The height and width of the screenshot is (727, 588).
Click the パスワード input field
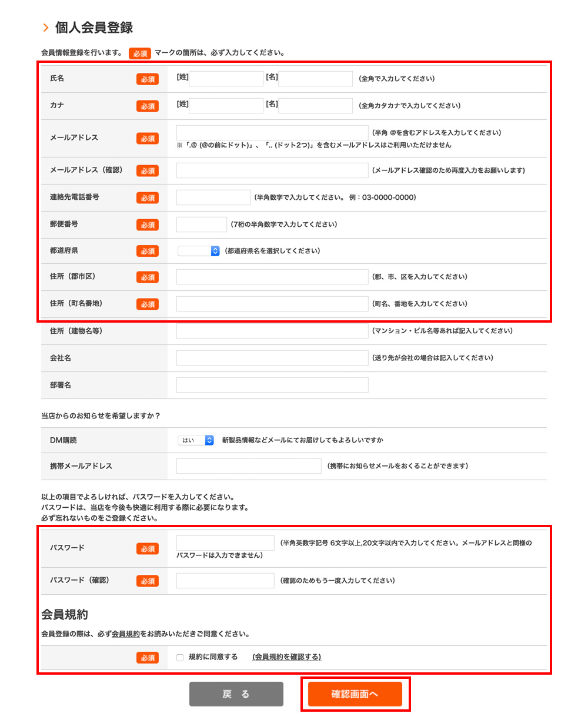point(225,543)
